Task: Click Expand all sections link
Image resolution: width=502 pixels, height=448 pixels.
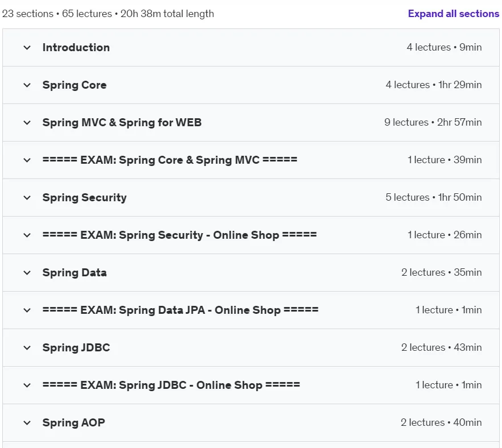Action: [453, 14]
